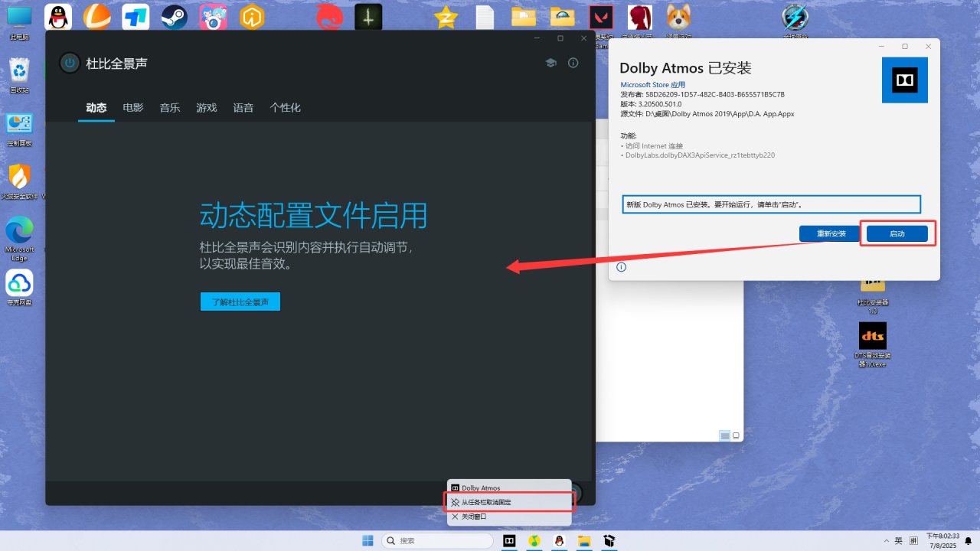Open the graduation cap tutorial icon

[x=550, y=63]
